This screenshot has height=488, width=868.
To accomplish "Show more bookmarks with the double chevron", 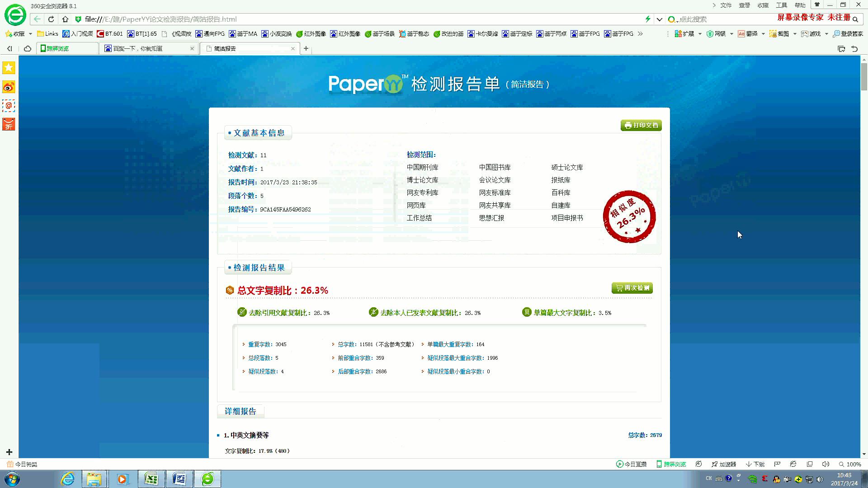I will [640, 33].
